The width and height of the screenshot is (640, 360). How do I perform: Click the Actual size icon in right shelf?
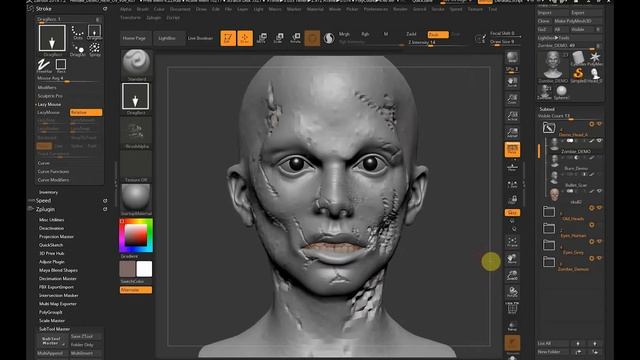pyautogui.click(x=512, y=116)
